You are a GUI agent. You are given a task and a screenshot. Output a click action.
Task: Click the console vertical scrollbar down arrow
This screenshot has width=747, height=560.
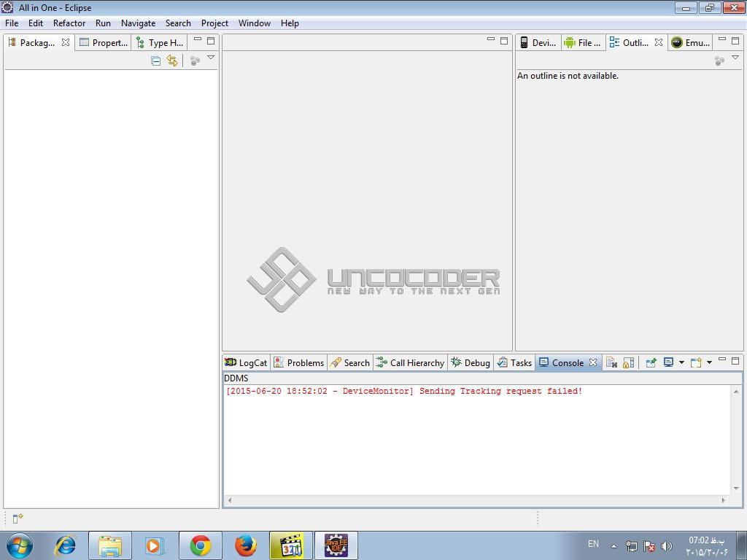[736, 488]
